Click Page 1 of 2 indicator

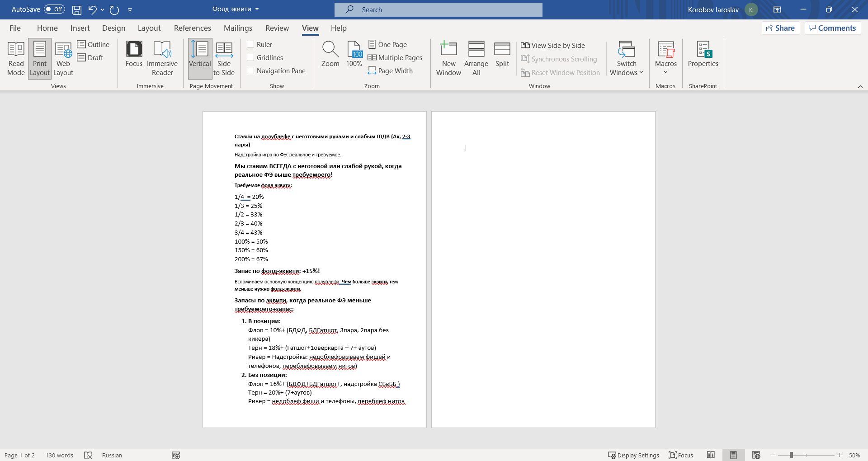click(19, 455)
